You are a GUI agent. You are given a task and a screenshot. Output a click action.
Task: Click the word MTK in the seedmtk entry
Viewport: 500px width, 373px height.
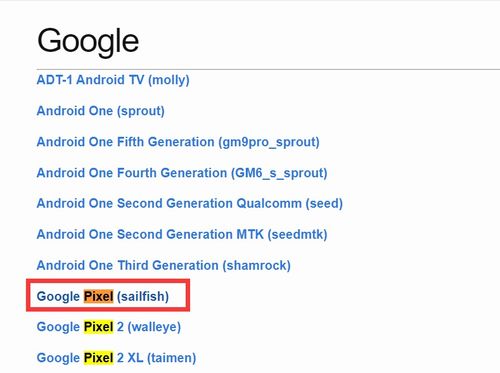coord(250,234)
